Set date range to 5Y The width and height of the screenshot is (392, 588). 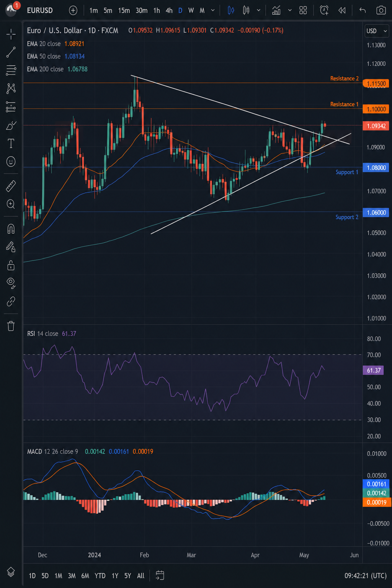(127, 575)
